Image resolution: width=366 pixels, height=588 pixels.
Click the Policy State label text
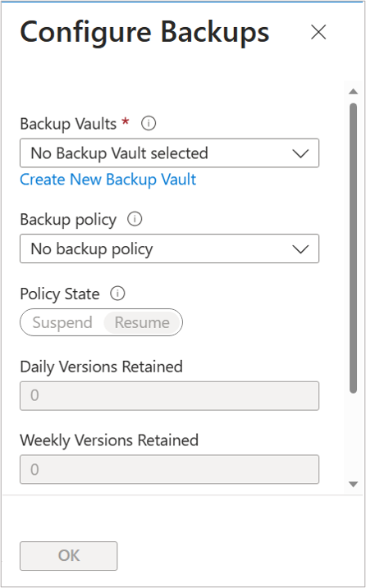click(x=60, y=294)
